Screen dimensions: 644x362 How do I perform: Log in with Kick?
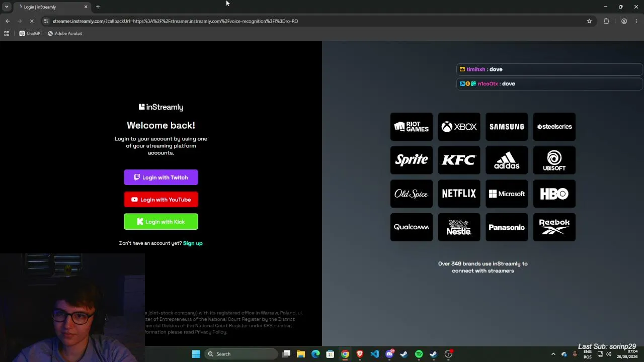[161, 222]
